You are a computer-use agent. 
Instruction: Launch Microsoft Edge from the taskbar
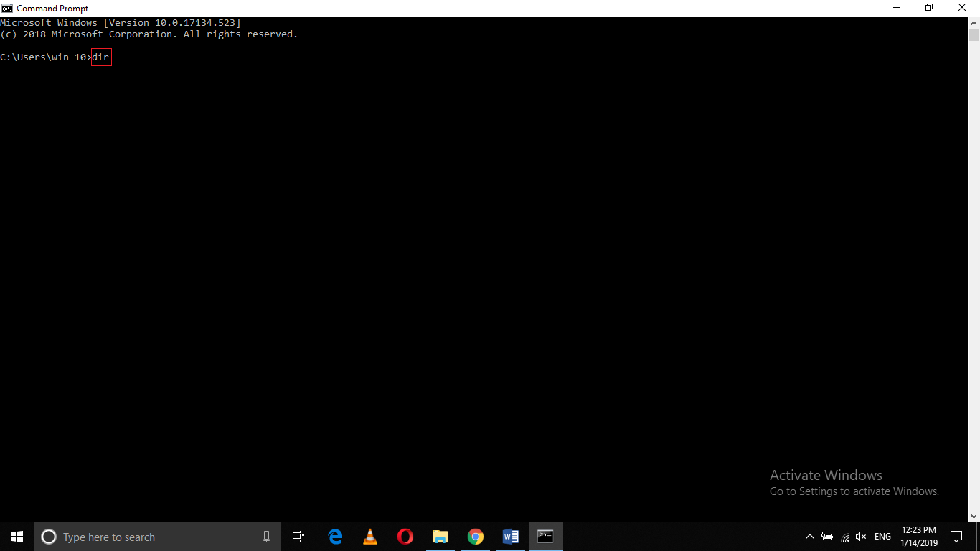[335, 536]
